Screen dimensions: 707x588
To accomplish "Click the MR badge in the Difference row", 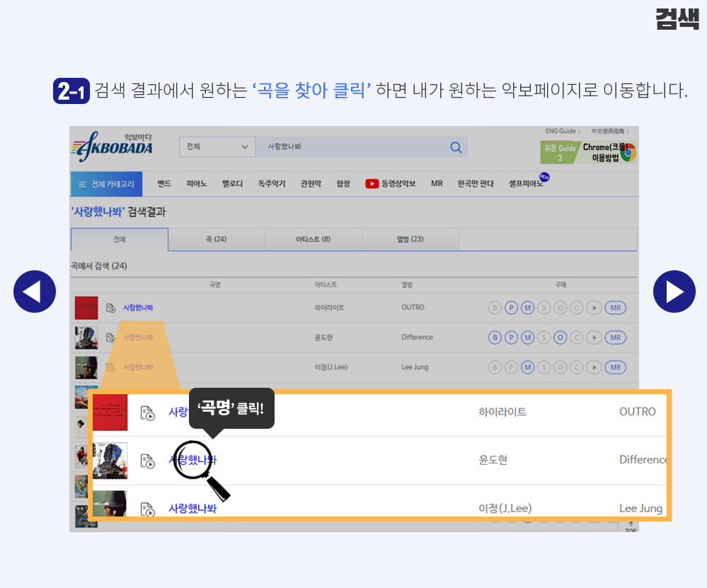I will click(616, 338).
